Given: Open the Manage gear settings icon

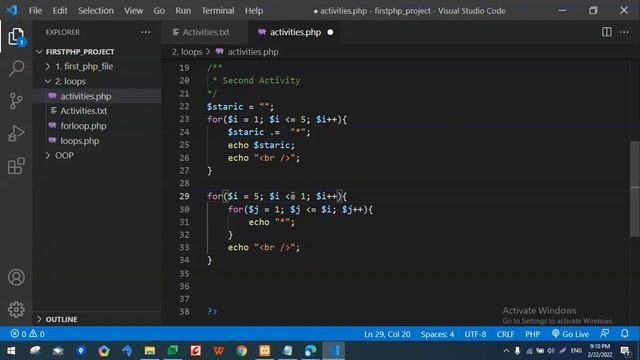Looking at the screenshot, I should pos(16,309).
